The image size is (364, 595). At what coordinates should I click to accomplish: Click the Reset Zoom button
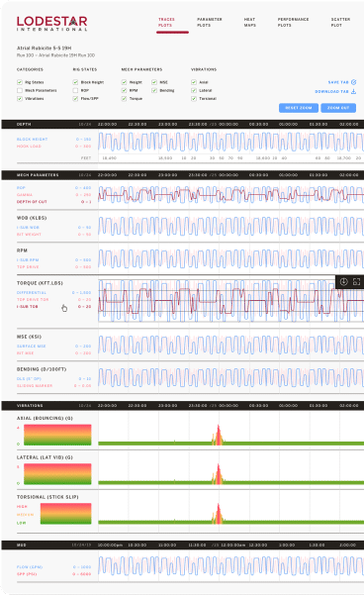299,108
